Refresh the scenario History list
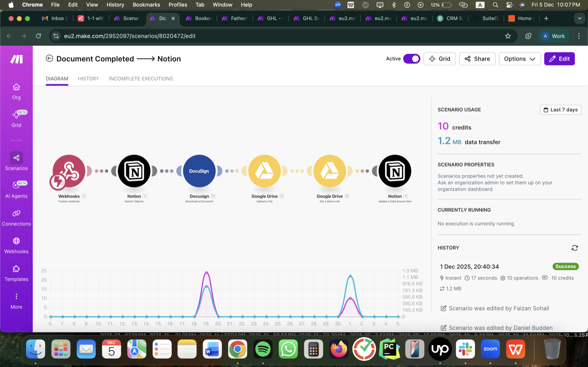 [x=575, y=248]
